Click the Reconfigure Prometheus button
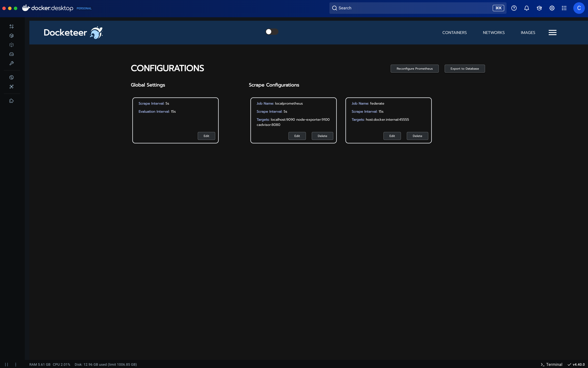 pyautogui.click(x=414, y=69)
